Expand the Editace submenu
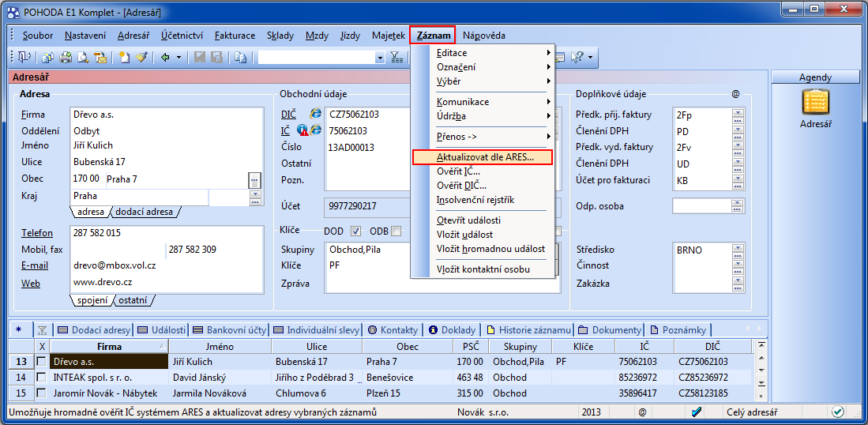 (x=493, y=53)
